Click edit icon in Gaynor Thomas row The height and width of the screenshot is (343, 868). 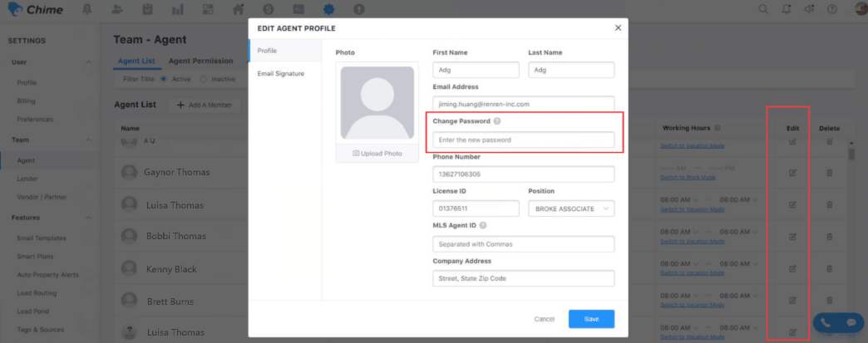click(x=792, y=172)
